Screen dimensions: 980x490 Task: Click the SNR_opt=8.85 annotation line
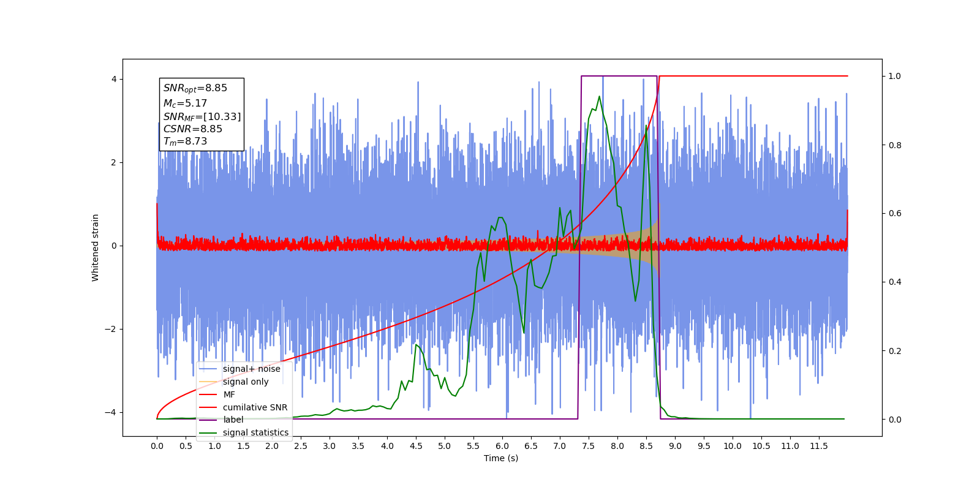(195, 88)
